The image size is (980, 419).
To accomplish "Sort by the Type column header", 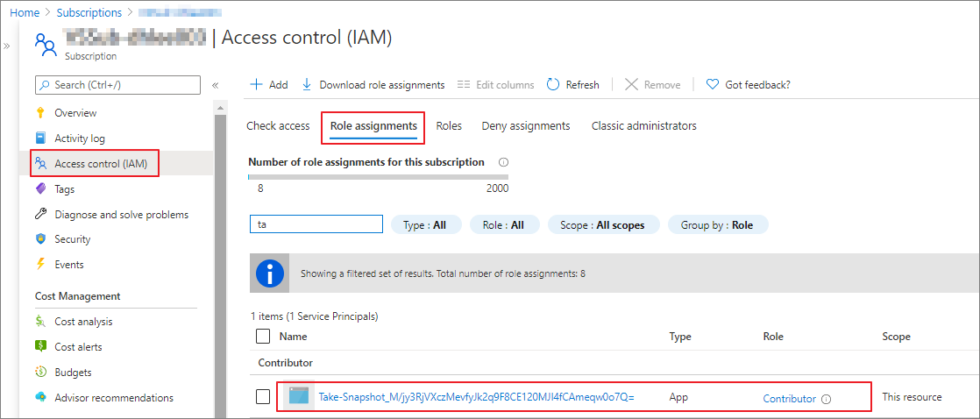I will point(680,337).
